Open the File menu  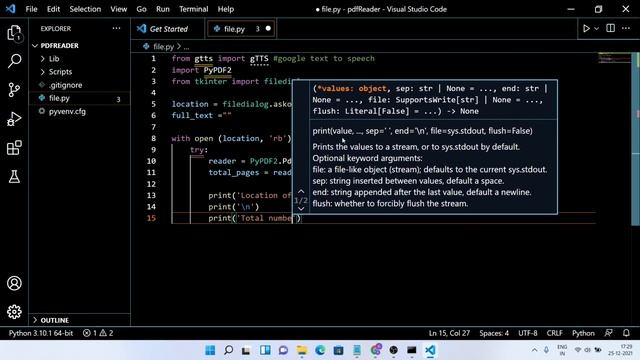pos(31,9)
